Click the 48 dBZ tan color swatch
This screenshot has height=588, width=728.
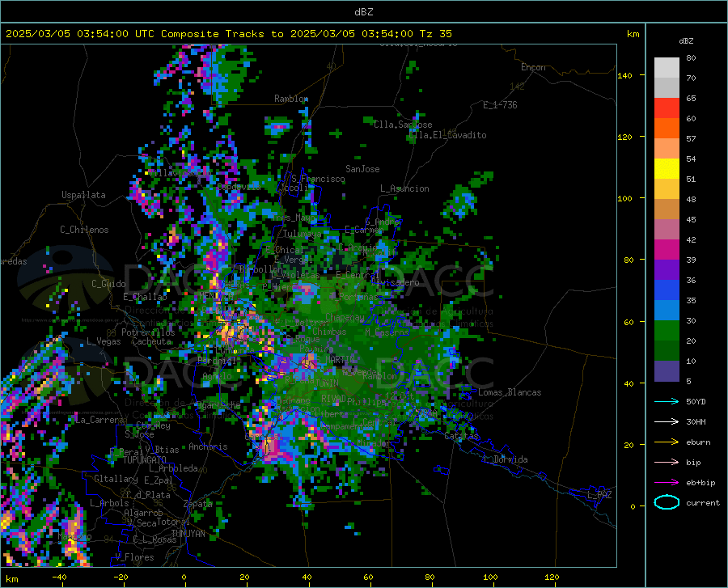pyautogui.click(x=667, y=209)
